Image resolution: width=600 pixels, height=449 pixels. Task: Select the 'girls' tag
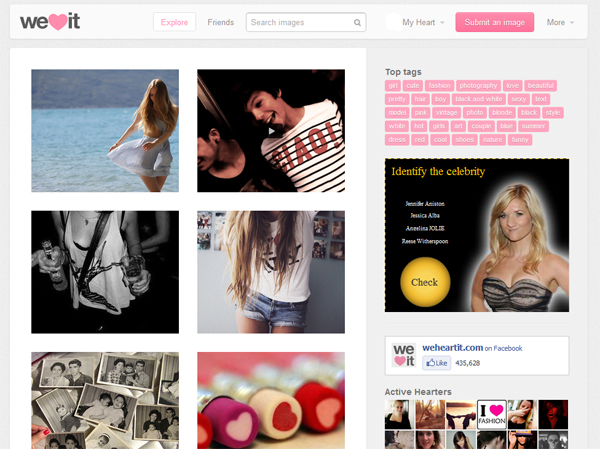[439, 126]
